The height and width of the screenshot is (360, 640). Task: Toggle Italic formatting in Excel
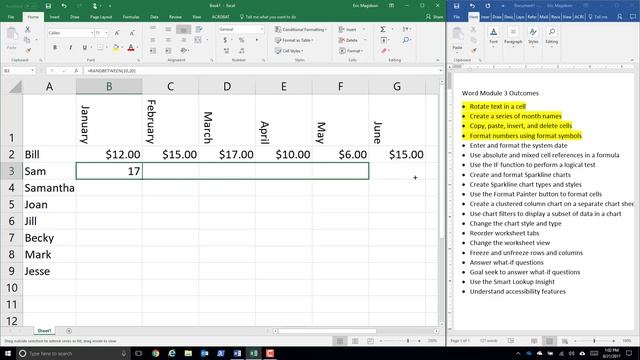pyautogui.click(x=70, y=48)
